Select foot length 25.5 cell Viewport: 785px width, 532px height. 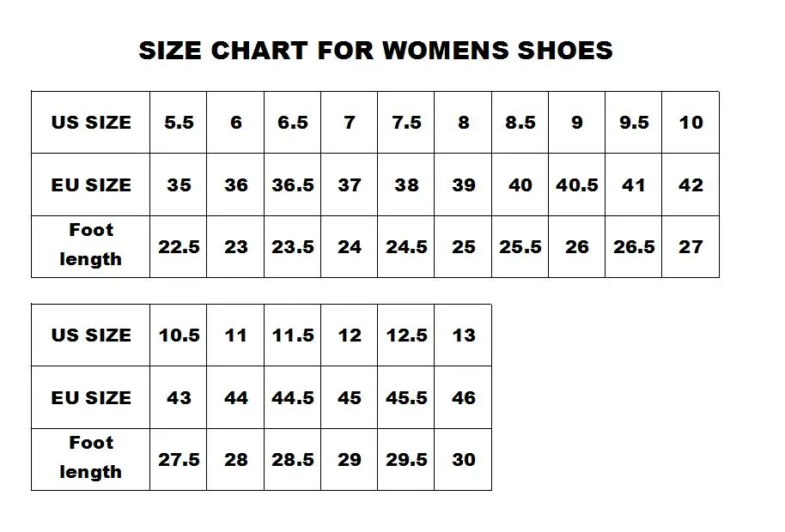tap(520, 247)
